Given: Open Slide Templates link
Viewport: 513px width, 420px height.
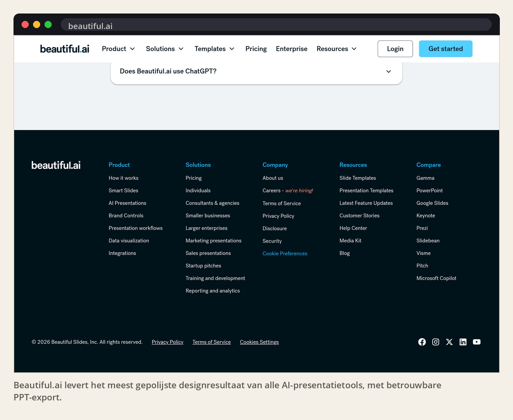Looking at the screenshot, I should 358,178.
